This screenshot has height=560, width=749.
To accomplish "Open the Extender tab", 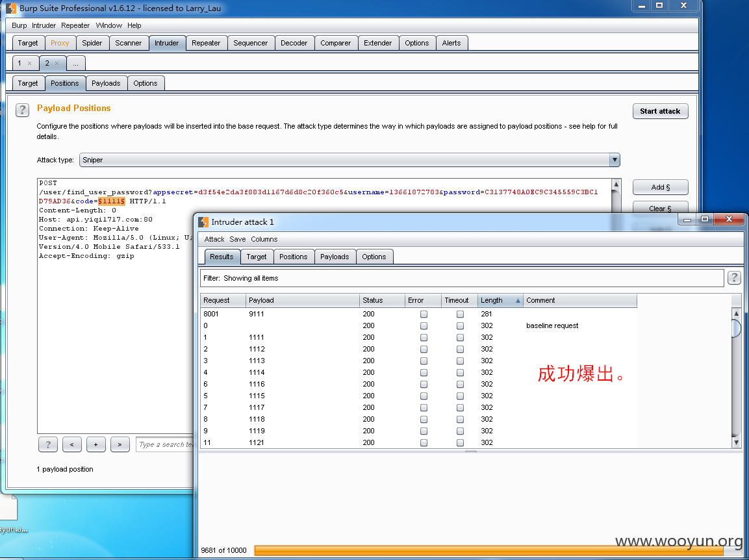I will [378, 43].
